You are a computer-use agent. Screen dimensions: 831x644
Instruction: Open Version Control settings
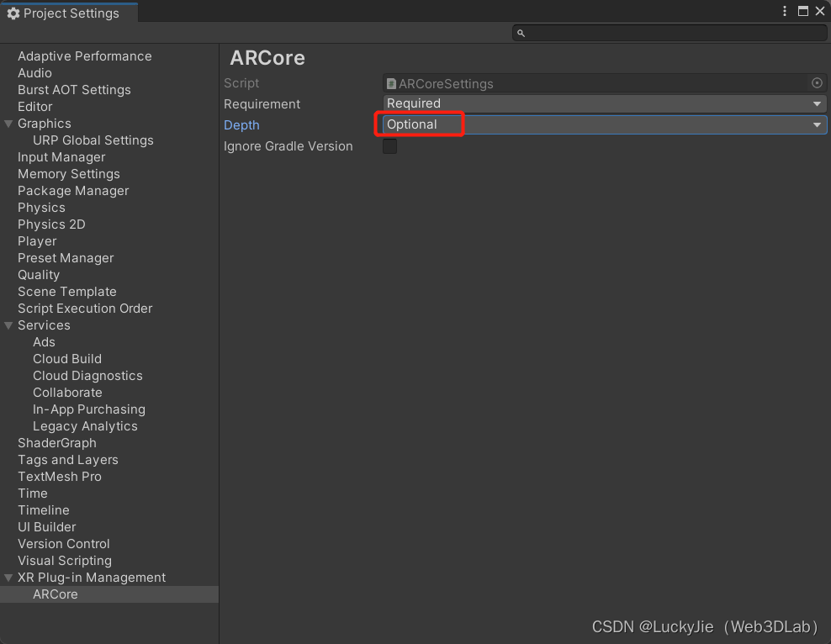point(64,544)
